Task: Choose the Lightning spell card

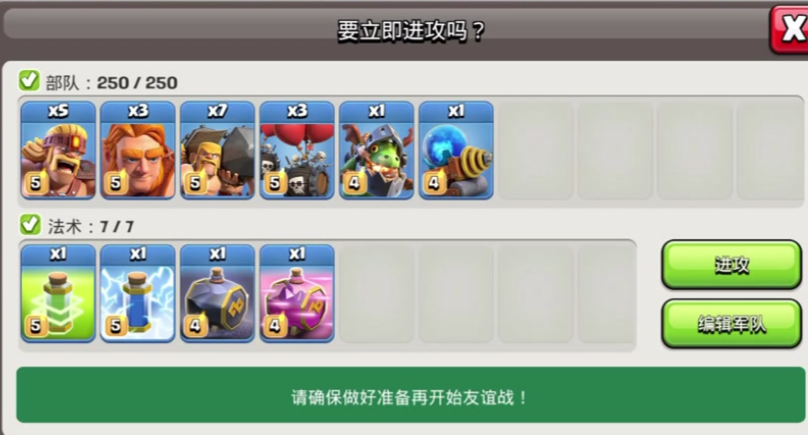Action: 138,293
